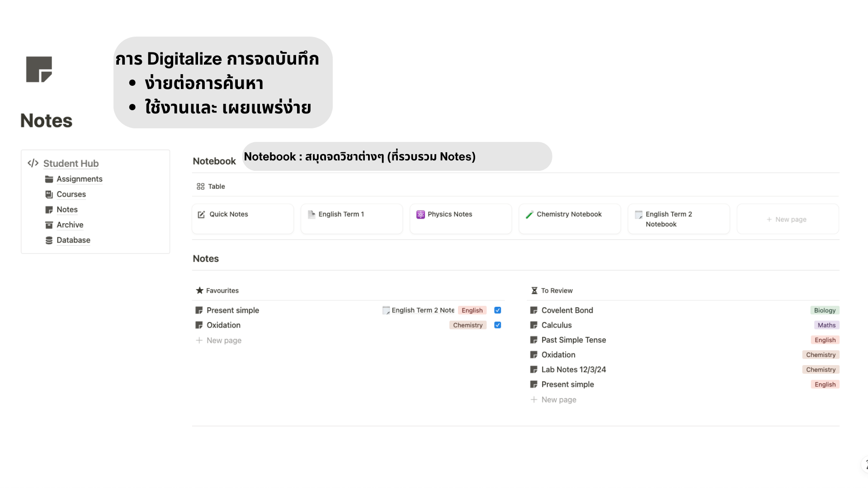Click the Notion logo above the Notes title
868x488 pixels.
(x=39, y=69)
